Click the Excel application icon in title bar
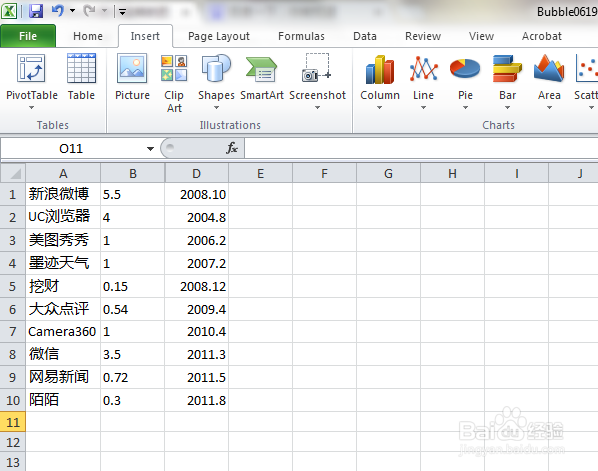The width and height of the screenshot is (598, 471). [x=9, y=11]
